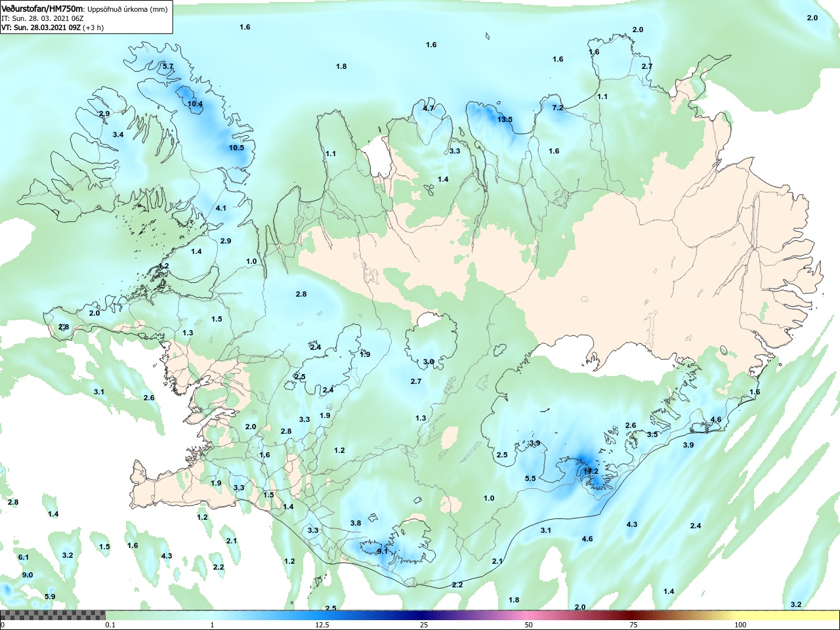
Task: Select the 3.4 precipitation value
Action: coord(118,135)
